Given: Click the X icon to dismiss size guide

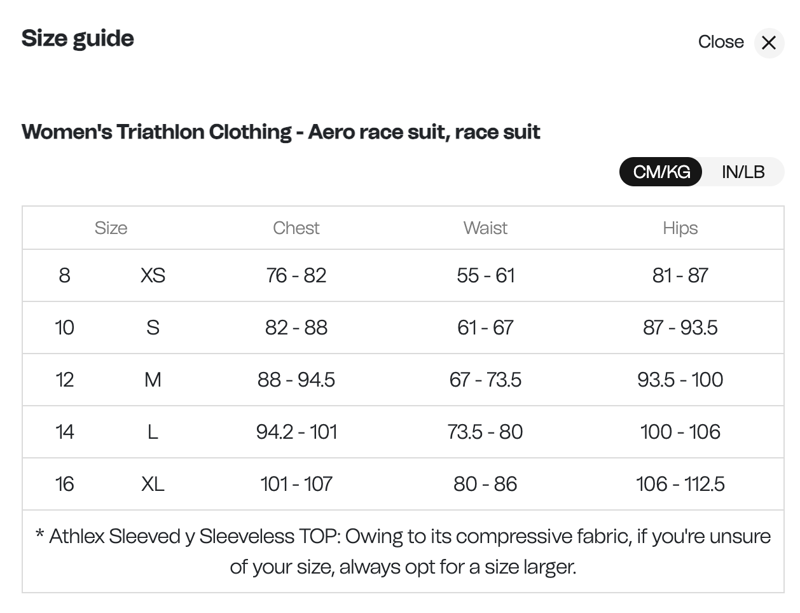Looking at the screenshot, I should [x=769, y=43].
